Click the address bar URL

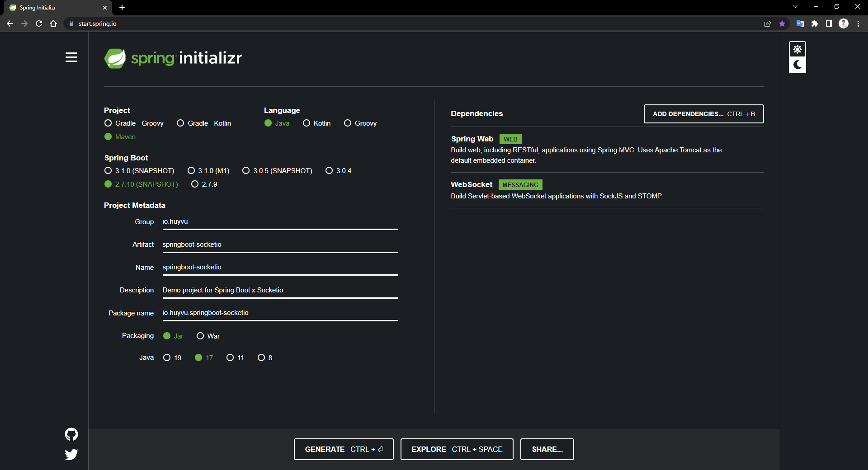[97, 23]
